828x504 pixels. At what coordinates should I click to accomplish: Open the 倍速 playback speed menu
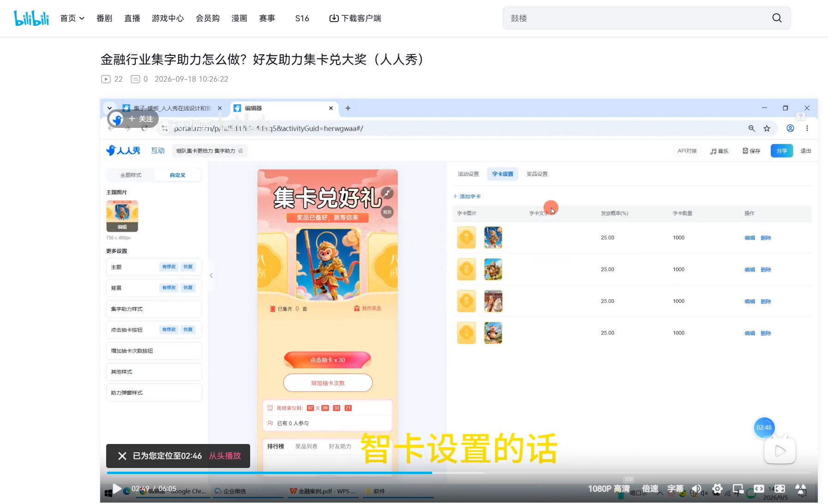pos(650,489)
